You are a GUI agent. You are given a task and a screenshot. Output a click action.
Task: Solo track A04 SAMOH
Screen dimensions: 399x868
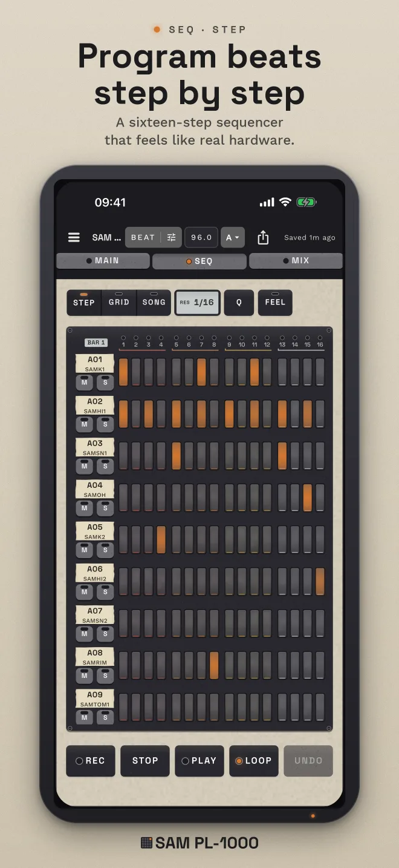click(105, 507)
